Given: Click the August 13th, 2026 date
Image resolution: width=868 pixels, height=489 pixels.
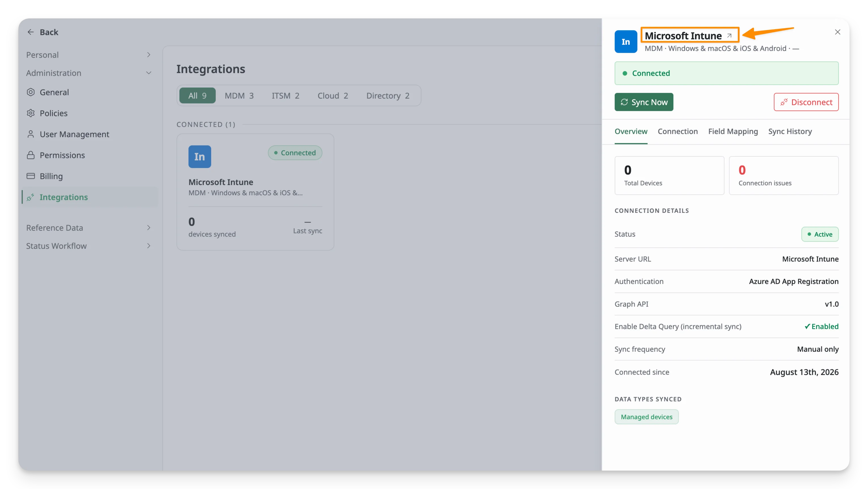Looking at the screenshot, I should pos(804,372).
